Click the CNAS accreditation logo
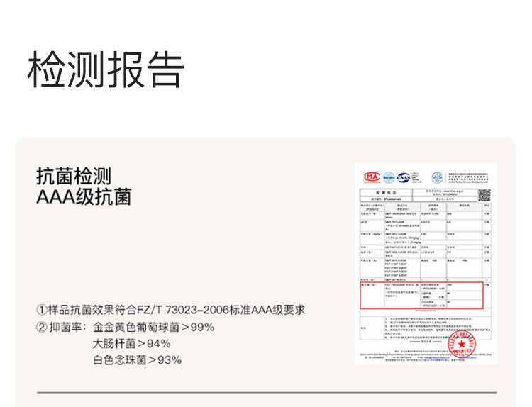Viewport: 532px width, 407px height. click(404, 177)
